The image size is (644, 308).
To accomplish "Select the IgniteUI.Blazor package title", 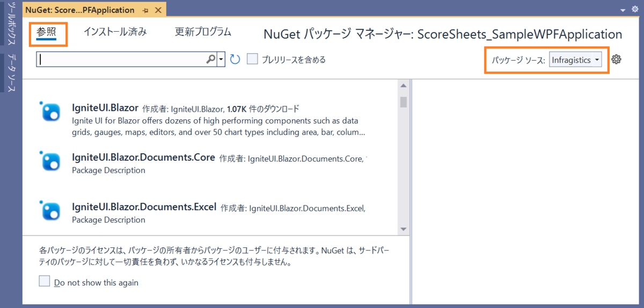I will [105, 108].
